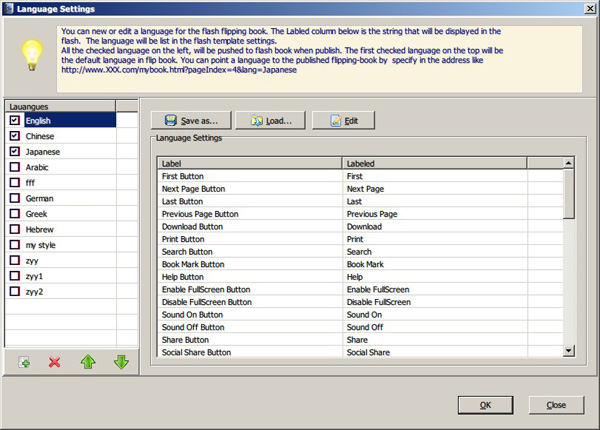Select German in the language list
This screenshot has width=600, height=430.
39,199
